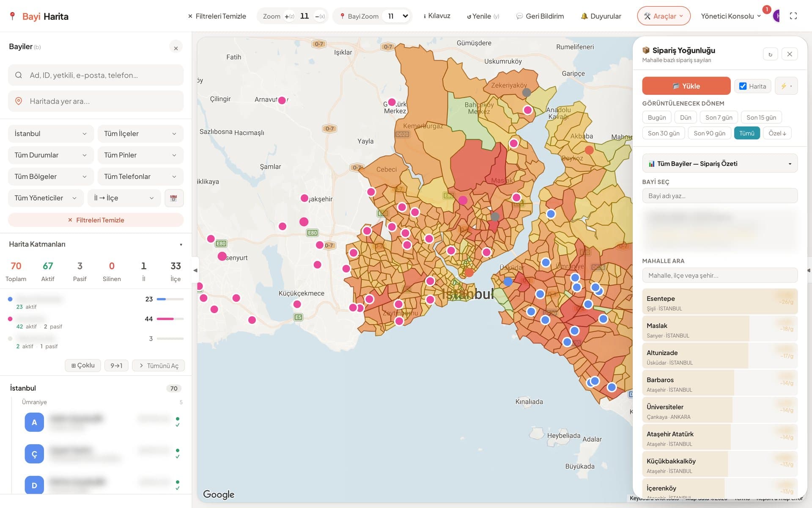
Task: Click the Zoom plus icon
Action: tap(289, 17)
